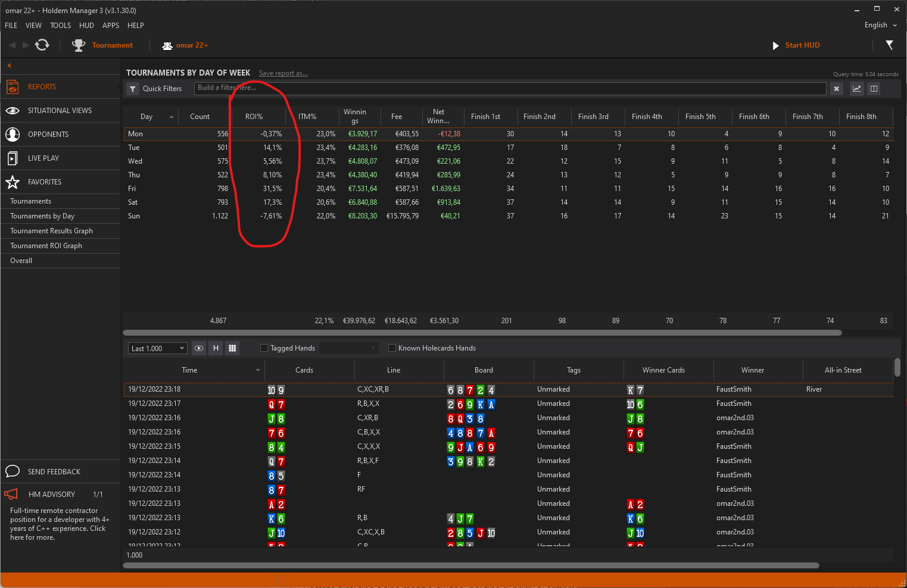Click the refresh arrows icon in toolbar
Image resolution: width=907 pixels, height=588 pixels.
(x=42, y=45)
